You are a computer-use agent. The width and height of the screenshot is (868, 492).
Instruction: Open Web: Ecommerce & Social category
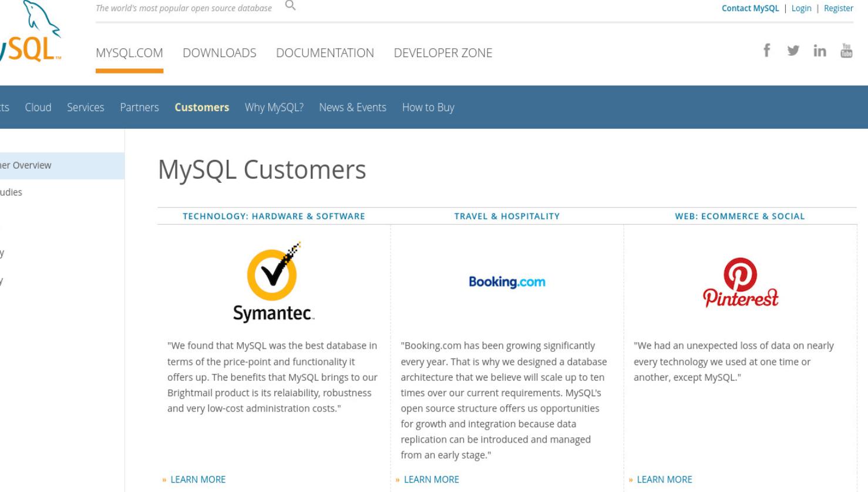coord(740,216)
